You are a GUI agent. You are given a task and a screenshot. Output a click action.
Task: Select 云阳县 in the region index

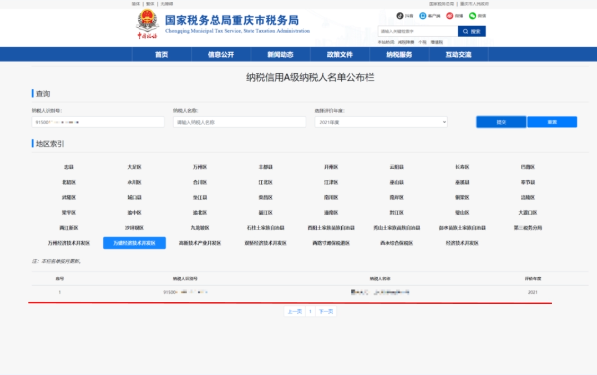coord(397,167)
